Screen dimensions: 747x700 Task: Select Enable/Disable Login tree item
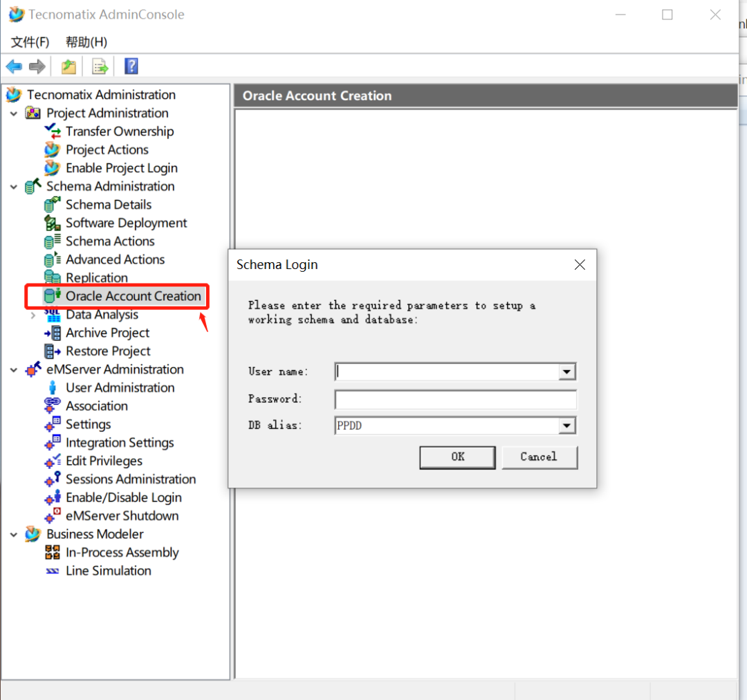coord(123,497)
